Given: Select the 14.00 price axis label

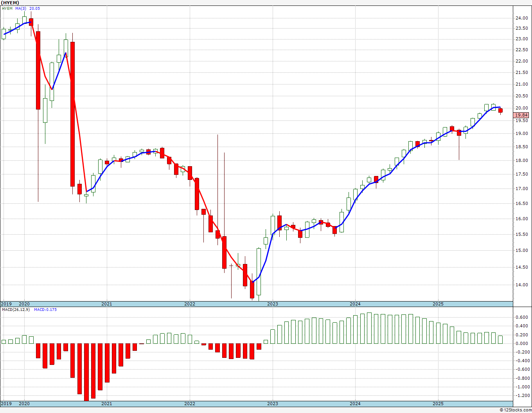Looking at the screenshot, I should [x=522, y=285].
